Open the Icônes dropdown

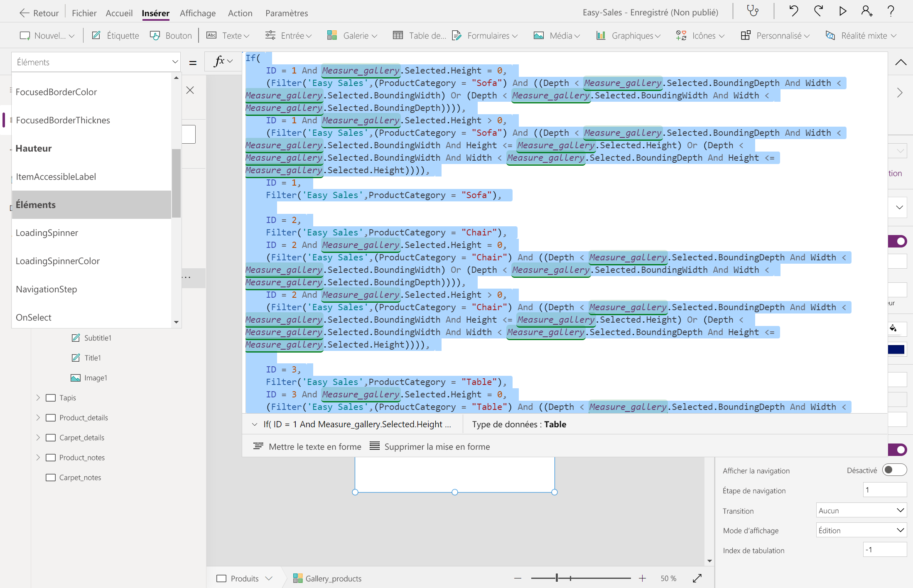[x=700, y=35]
